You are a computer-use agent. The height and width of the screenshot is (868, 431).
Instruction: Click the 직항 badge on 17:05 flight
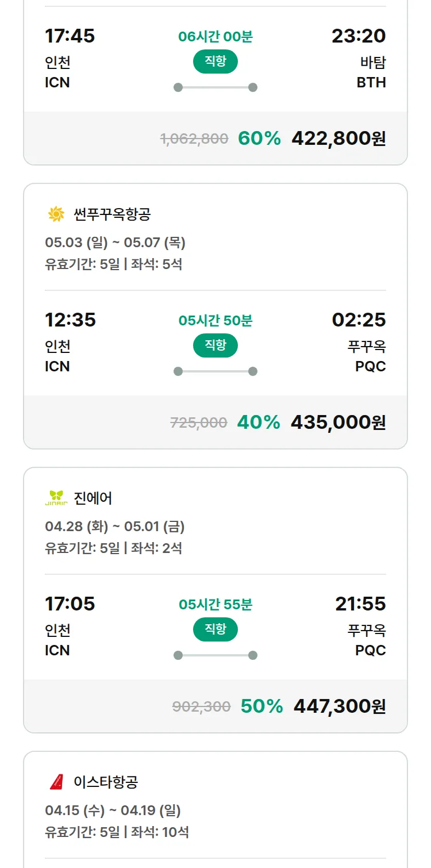click(x=215, y=629)
